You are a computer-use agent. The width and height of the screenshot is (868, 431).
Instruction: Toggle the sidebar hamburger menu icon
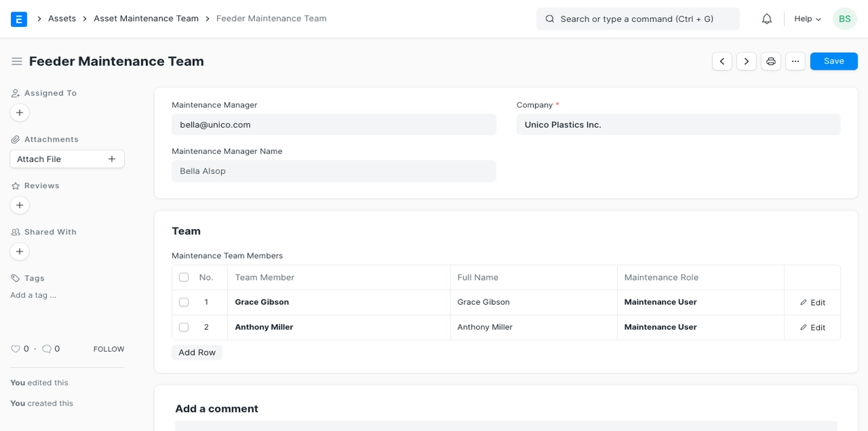[17, 61]
